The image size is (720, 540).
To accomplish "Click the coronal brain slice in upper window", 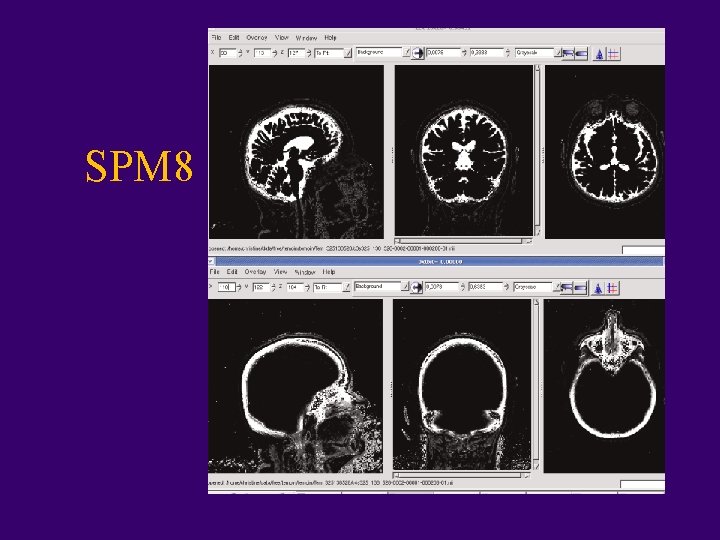I will click(464, 150).
